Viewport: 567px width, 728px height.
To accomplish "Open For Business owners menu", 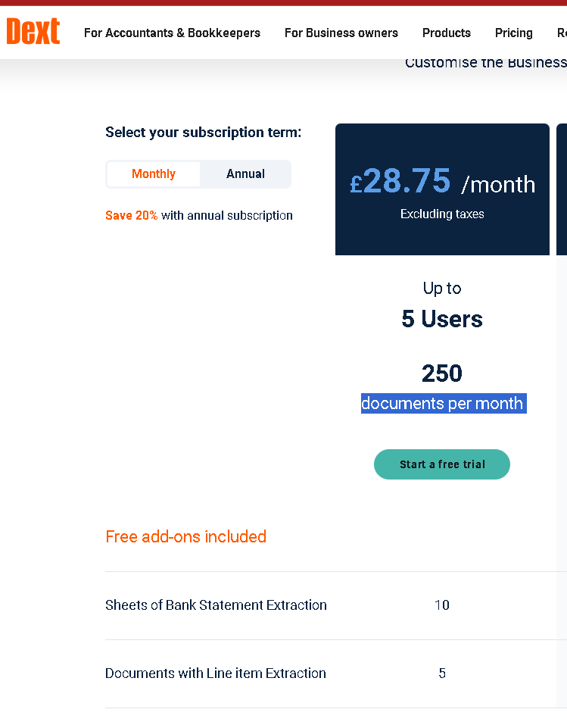I will pyautogui.click(x=341, y=33).
